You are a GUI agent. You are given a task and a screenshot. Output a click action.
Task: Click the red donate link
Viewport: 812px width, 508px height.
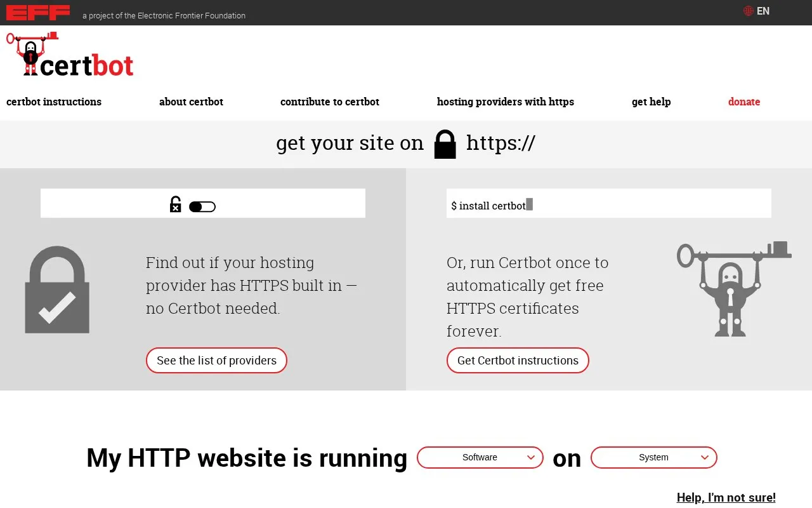tap(744, 102)
